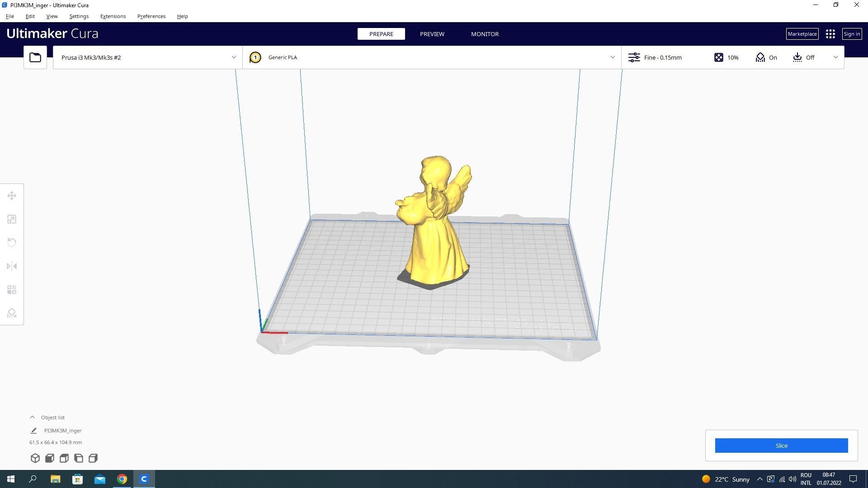868x488 pixels.
Task: Select the Rotate tool in left toolbar
Action: (12, 243)
